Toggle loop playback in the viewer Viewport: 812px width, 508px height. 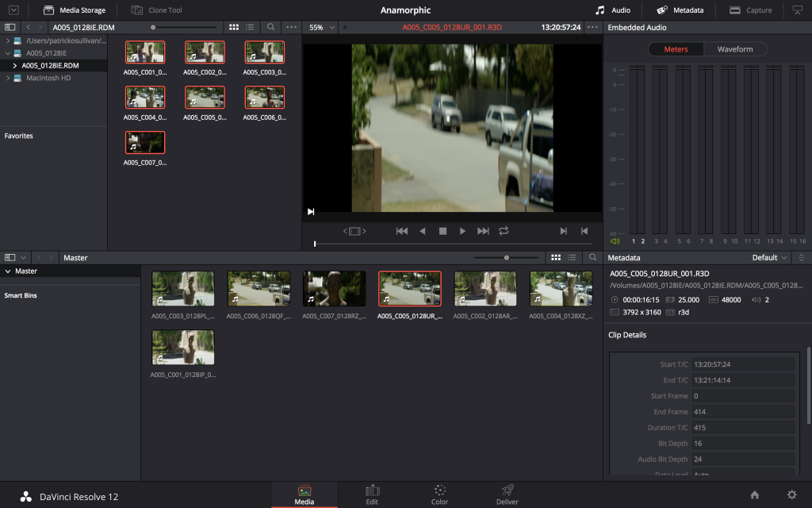point(504,231)
